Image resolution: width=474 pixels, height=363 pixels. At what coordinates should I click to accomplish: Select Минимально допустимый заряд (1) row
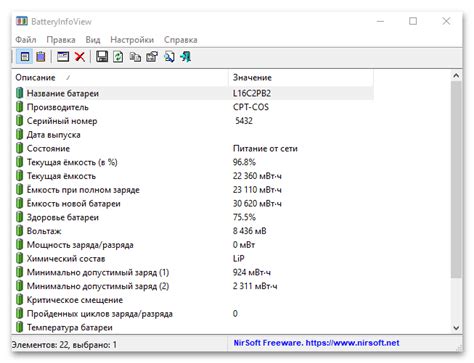[x=193, y=272]
